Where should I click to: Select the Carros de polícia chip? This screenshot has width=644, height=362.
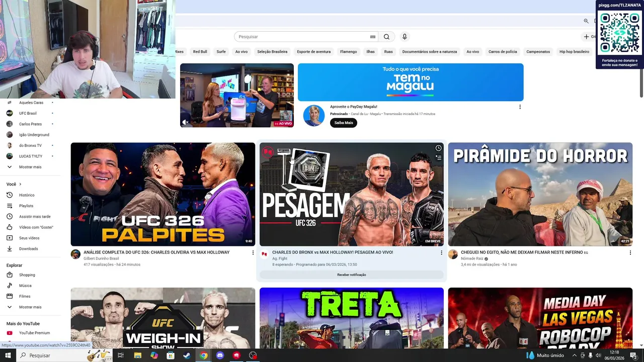tap(503, 52)
